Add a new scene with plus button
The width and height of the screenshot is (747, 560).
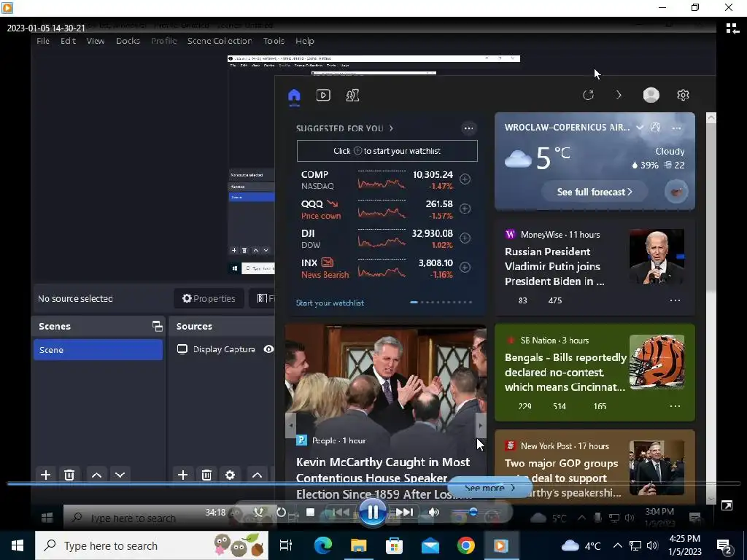(x=46, y=475)
